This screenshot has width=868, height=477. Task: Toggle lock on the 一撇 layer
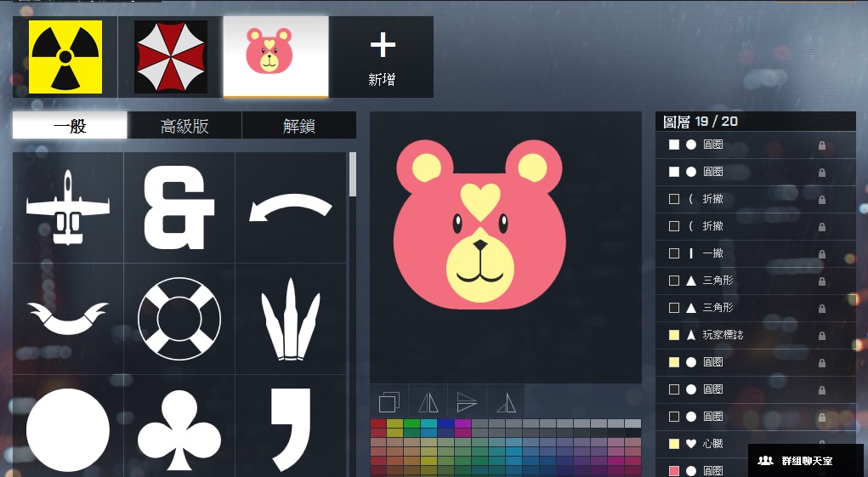821,253
